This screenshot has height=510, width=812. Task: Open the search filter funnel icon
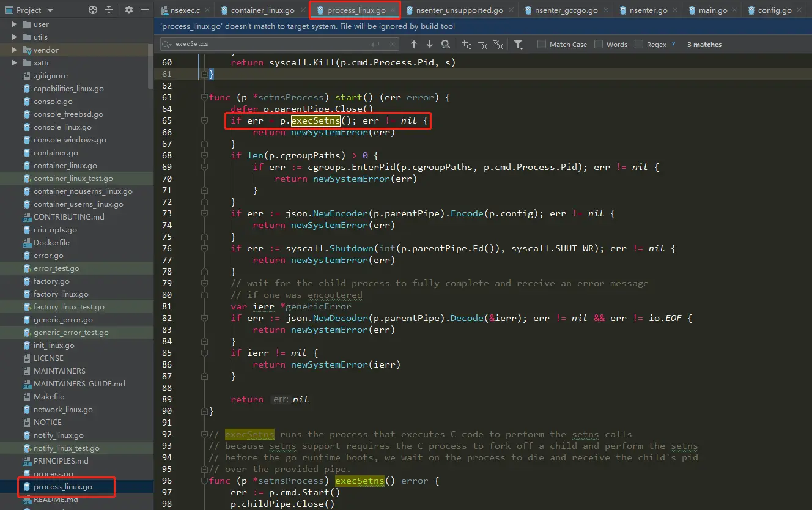[x=519, y=44]
